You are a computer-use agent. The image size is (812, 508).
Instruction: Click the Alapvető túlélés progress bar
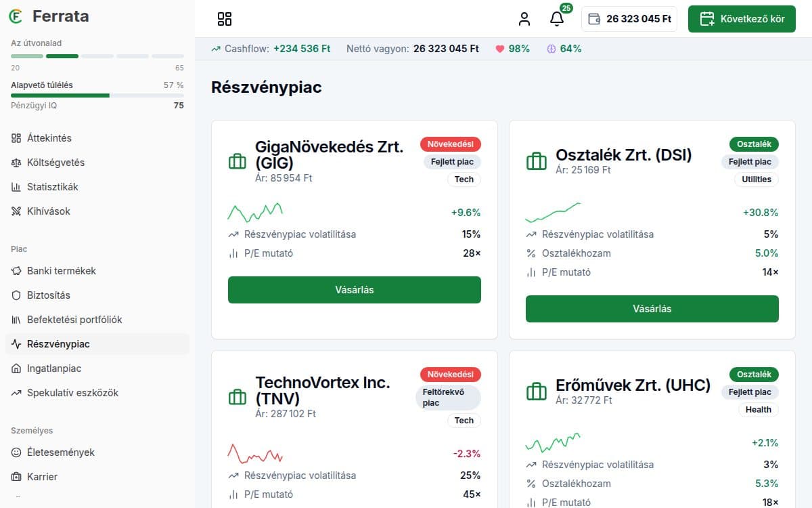coord(97,96)
